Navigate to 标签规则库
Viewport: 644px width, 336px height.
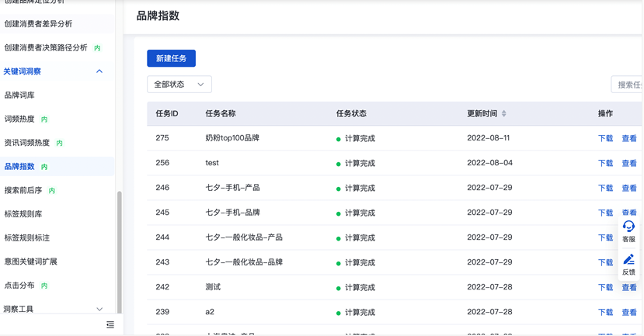23,214
